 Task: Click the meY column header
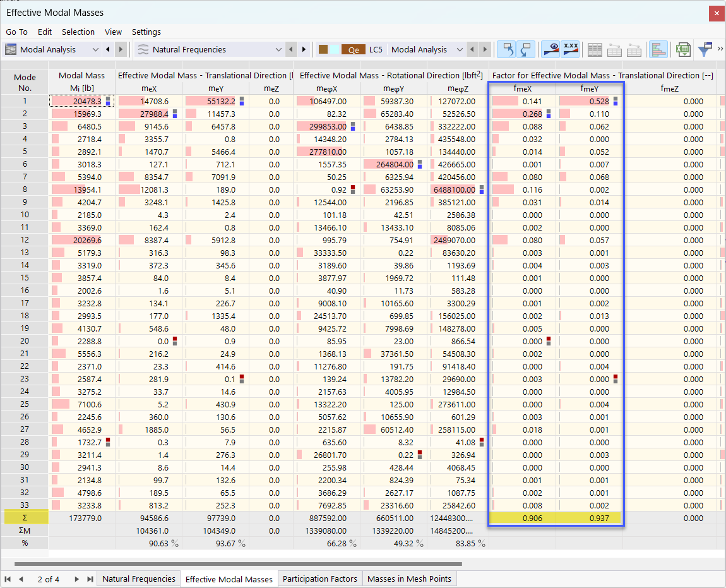[216, 88]
